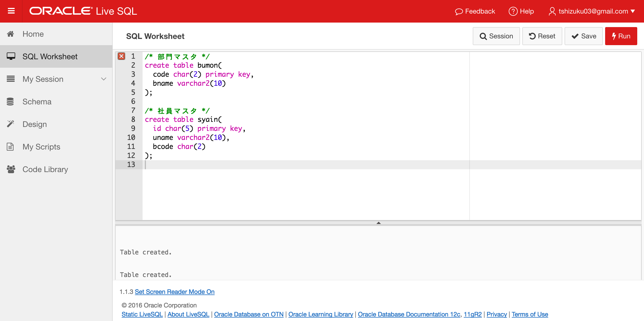Expand the My Session section

coord(104,79)
